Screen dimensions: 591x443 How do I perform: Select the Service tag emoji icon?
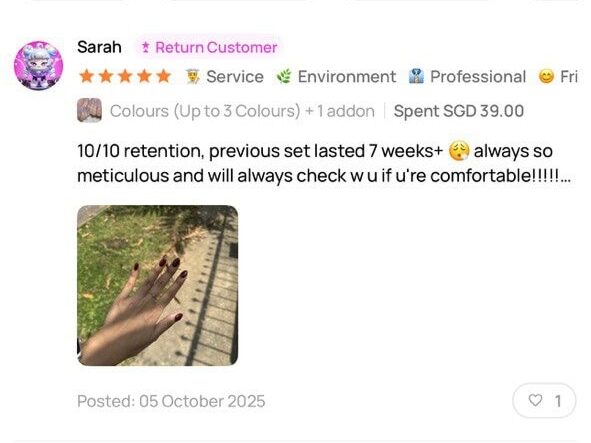pyautogui.click(x=192, y=77)
